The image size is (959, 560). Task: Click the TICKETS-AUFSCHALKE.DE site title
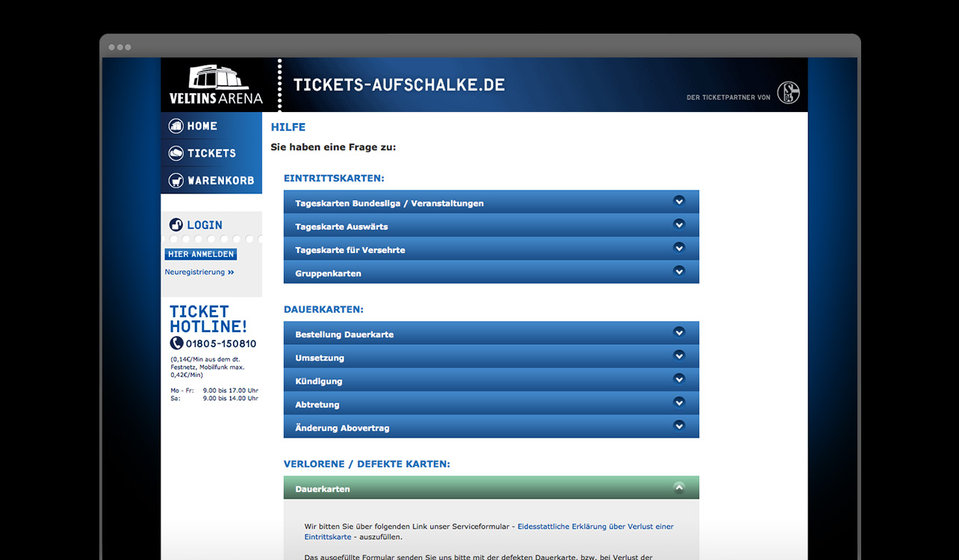click(x=399, y=84)
